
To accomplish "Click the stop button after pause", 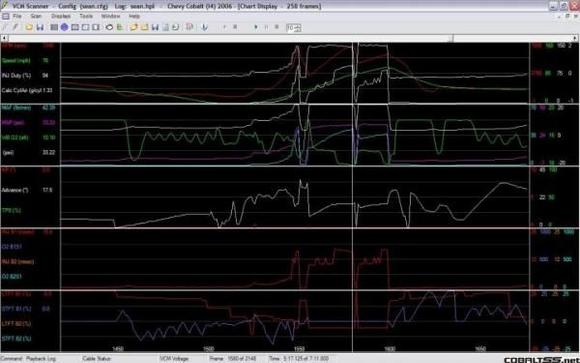I will (276, 27).
